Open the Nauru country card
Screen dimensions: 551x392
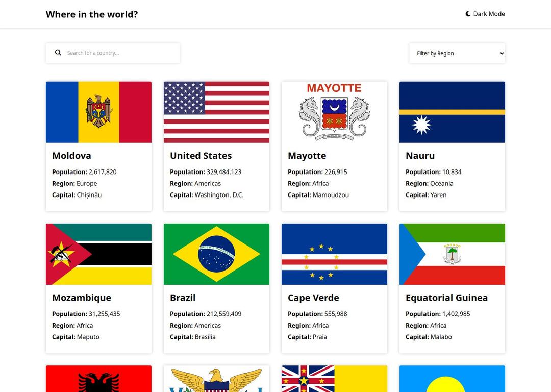452,146
